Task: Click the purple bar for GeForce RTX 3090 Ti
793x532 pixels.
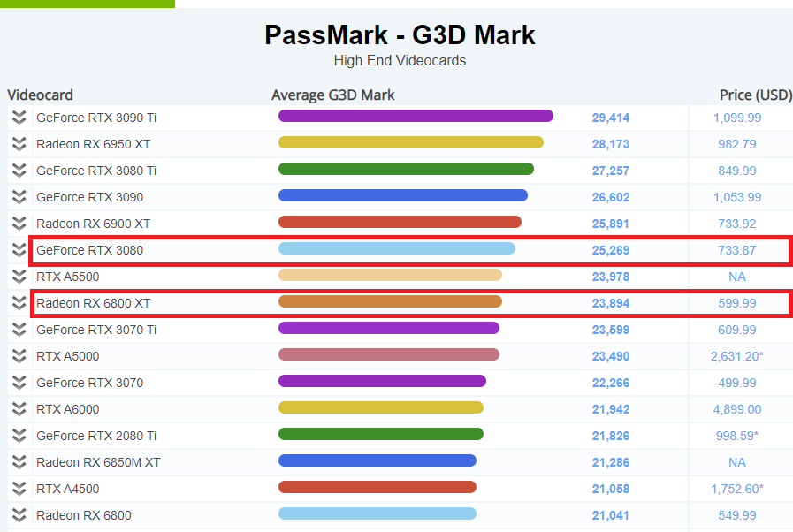Action: pyautogui.click(x=416, y=116)
